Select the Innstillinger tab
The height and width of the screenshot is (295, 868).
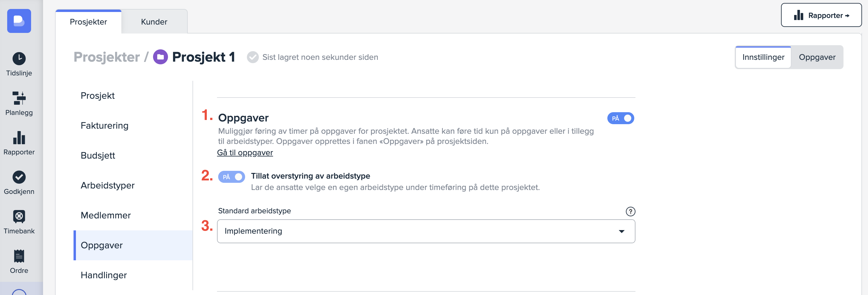[x=763, y=57]
